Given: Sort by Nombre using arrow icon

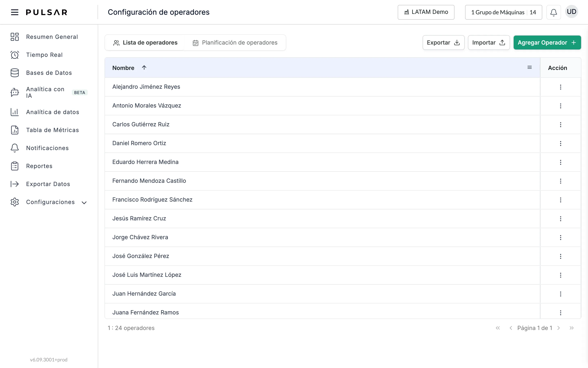Looking at the screenshot, I should pos(144,67).
